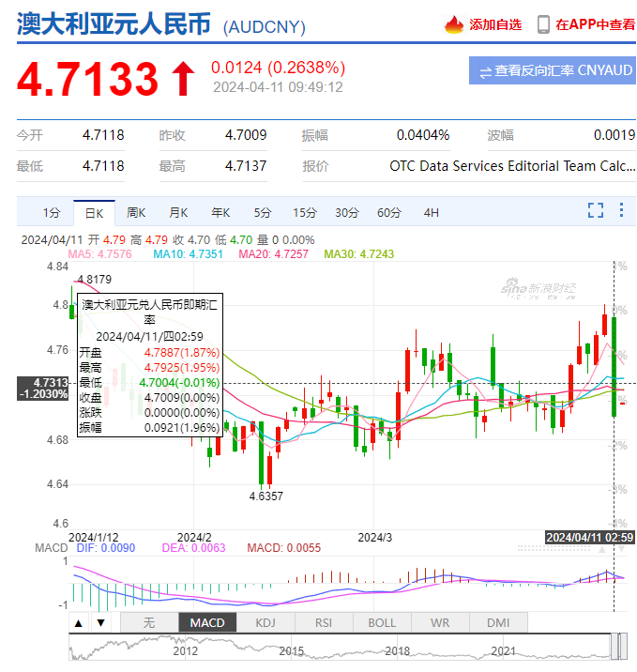Image resolution: width=637 pixels, height=672 pixels.
Task: Switch to the 60分 chart period
Action: pyautogui.click(x=389, y=212)
